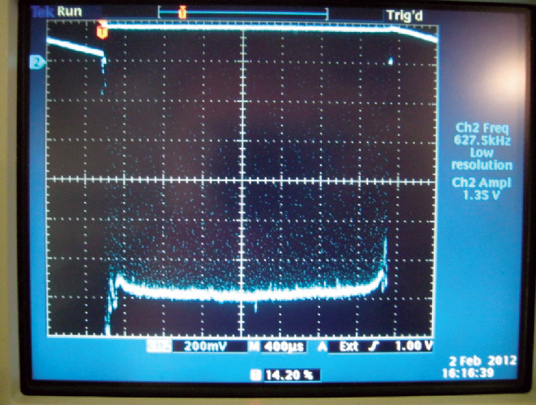Select the Ch2 channel indicator box at bottom

(x=159, y=347)
